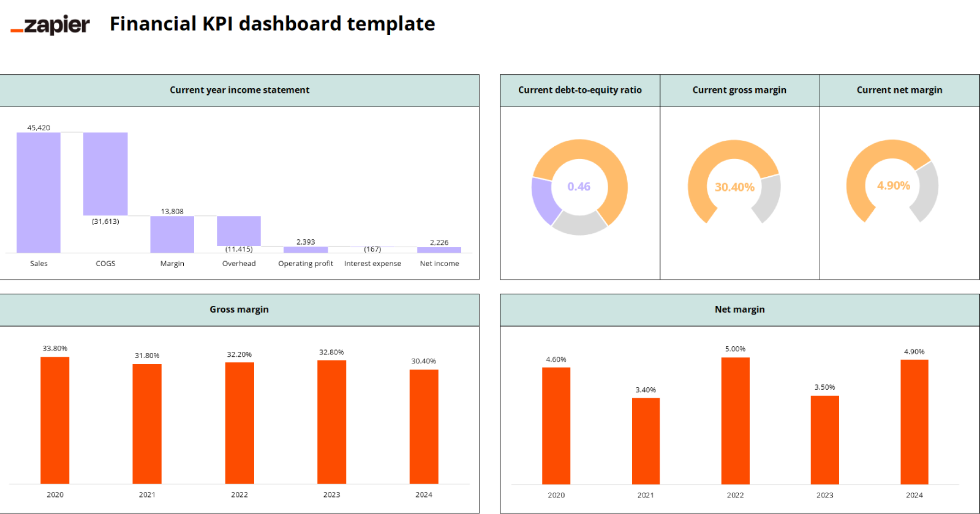Click the 4.60% net margin label
This screenshot has height=514, width=980.
556,360
